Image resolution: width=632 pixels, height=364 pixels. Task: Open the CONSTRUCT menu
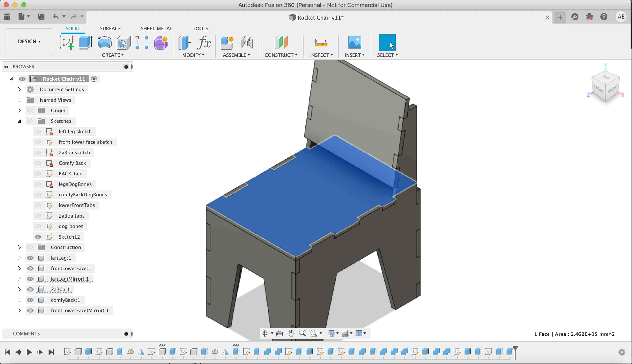(x=281, y=55)
